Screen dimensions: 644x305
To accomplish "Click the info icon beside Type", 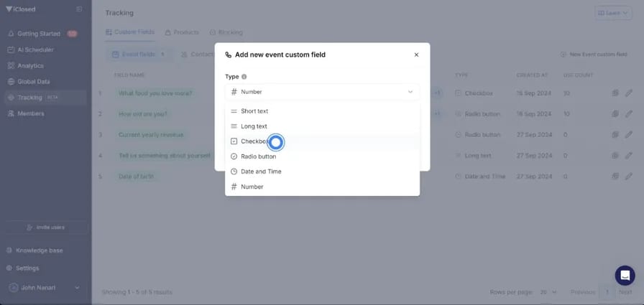I will tap(244, 77).
